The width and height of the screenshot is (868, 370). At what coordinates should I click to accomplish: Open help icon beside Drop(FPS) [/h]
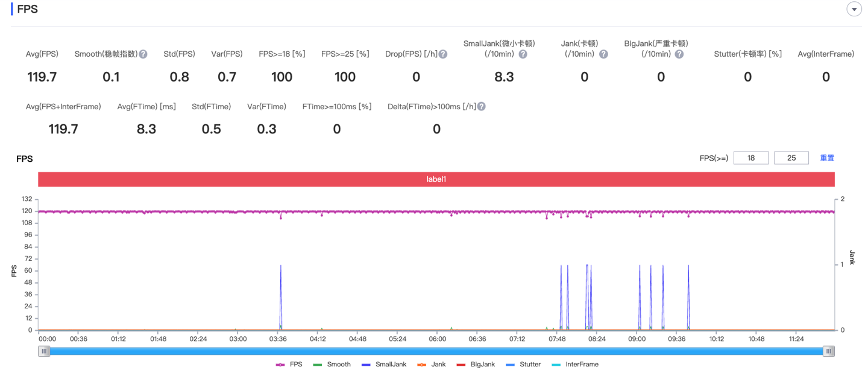coord(443,54)
